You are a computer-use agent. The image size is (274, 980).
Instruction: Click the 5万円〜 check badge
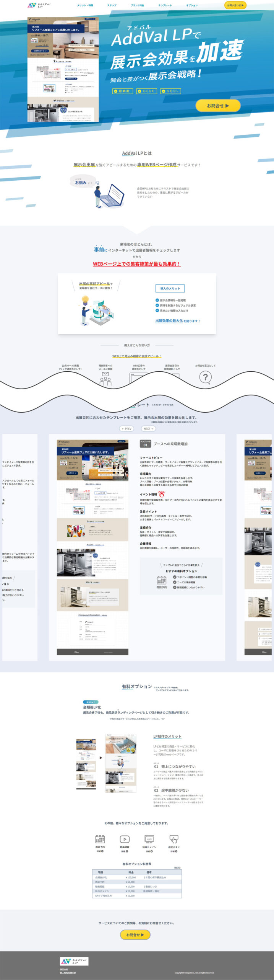pos(170,91)
